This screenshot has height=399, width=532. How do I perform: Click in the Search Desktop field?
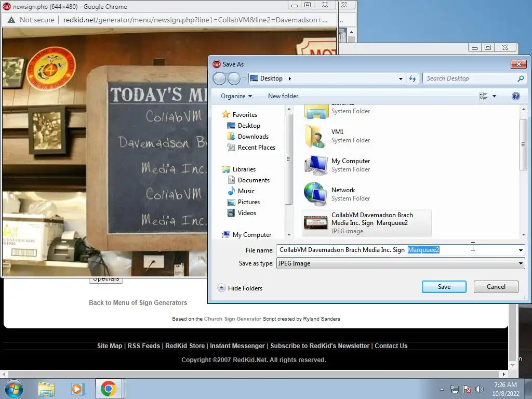(x=470, y=79)
